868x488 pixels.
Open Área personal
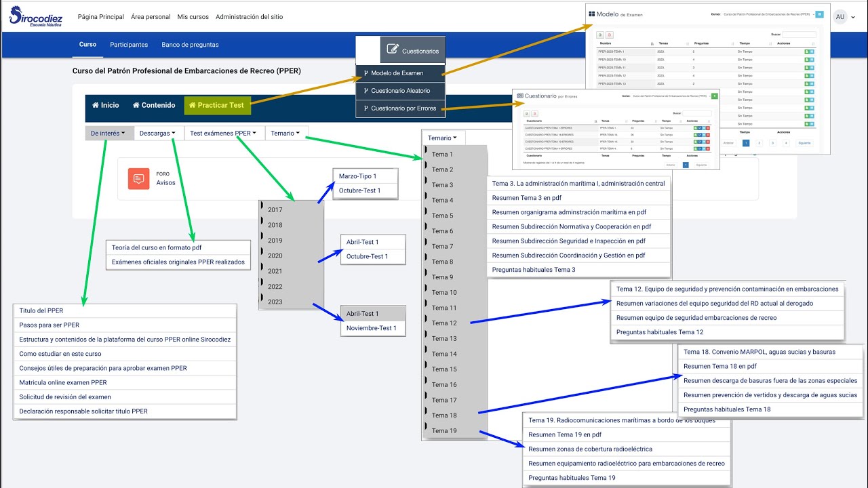click(x=151, y=17)
